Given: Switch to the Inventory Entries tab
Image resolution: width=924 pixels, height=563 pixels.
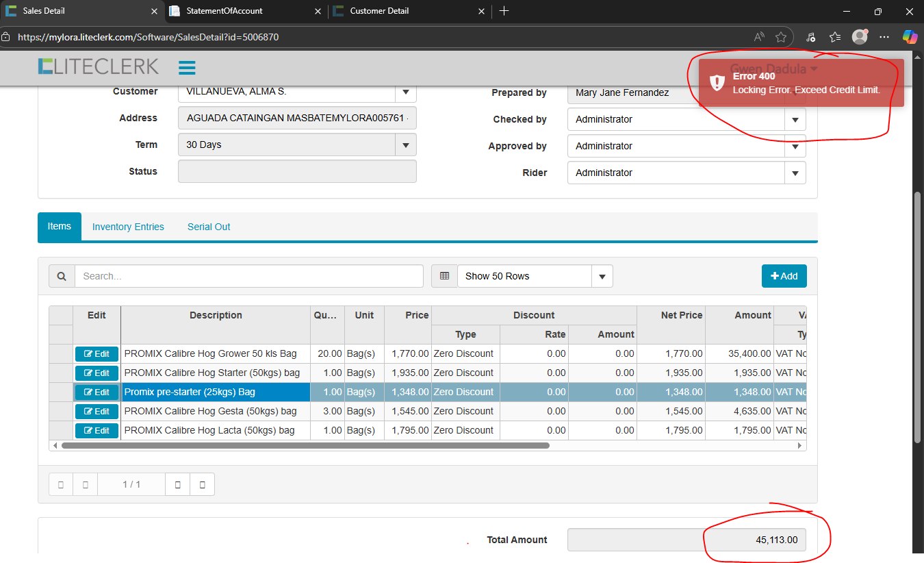Looking at the screenshot, I should [128, 227].
